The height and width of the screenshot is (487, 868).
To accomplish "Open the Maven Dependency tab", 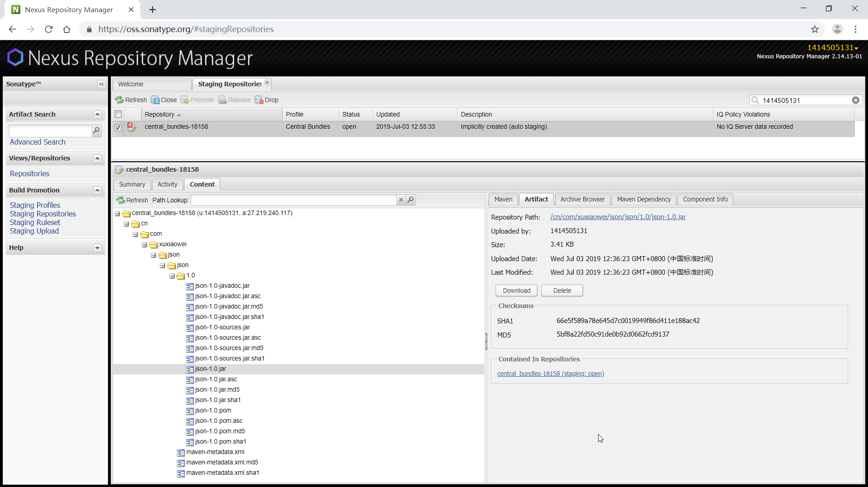I will [x=644, y=199].
